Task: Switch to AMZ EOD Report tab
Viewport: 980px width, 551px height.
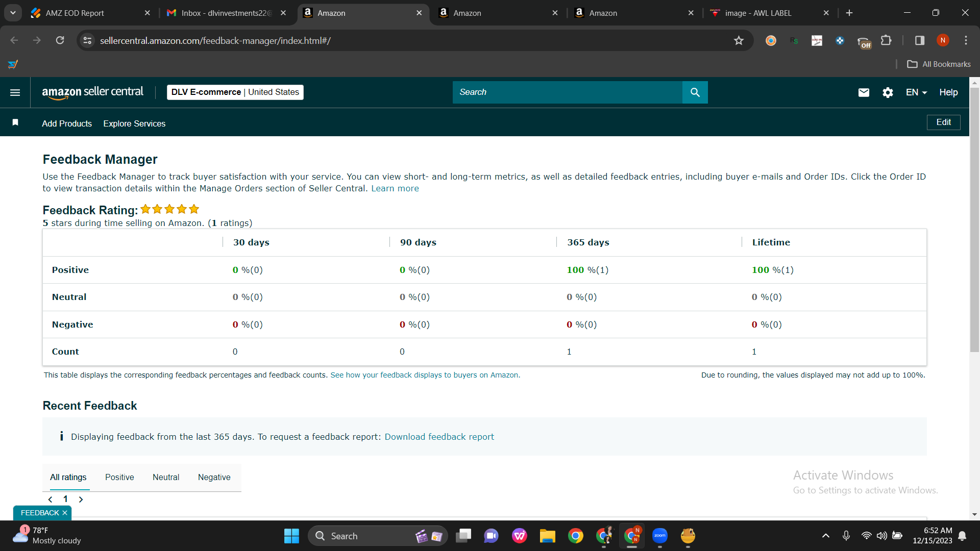Action: (89, 13)
